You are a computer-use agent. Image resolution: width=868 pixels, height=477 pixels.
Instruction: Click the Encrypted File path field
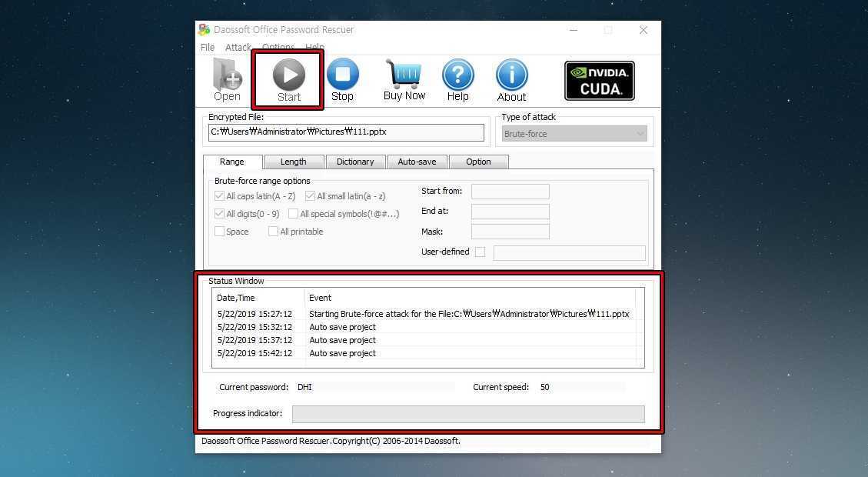point(346,132)
